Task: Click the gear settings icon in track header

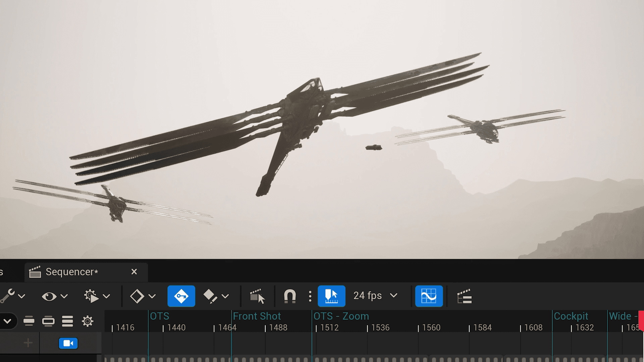Action: [x=88, y=321]
